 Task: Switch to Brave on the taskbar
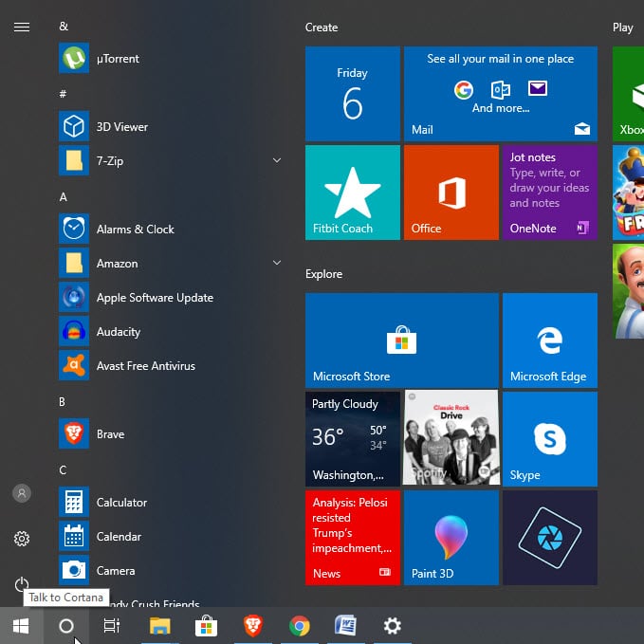[x=252, y=626]
